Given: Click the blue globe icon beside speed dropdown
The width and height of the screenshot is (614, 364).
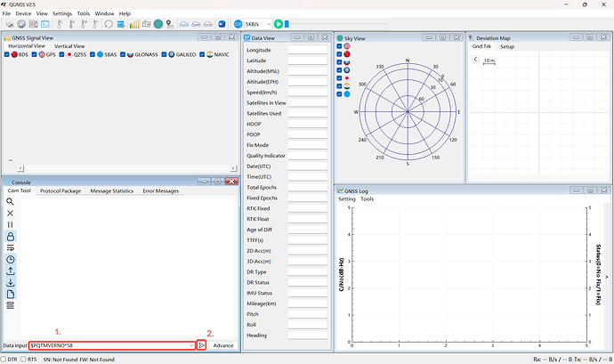Looking at the screenshot, I should (x=238, y=24).
